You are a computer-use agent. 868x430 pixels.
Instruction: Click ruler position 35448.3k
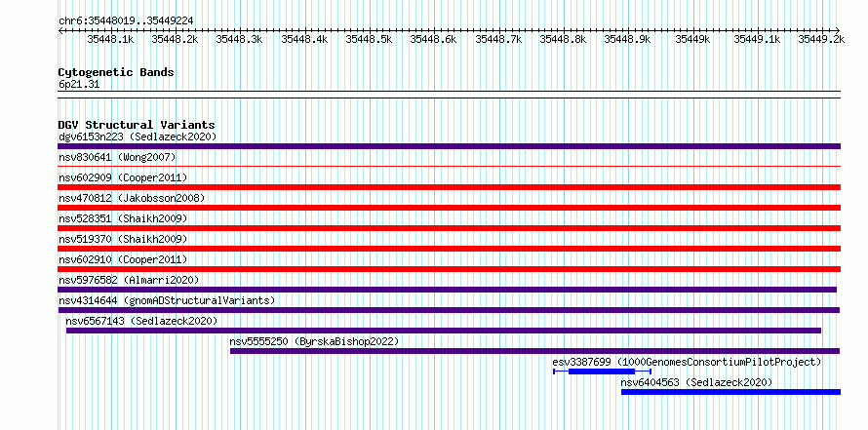point(239,39)
